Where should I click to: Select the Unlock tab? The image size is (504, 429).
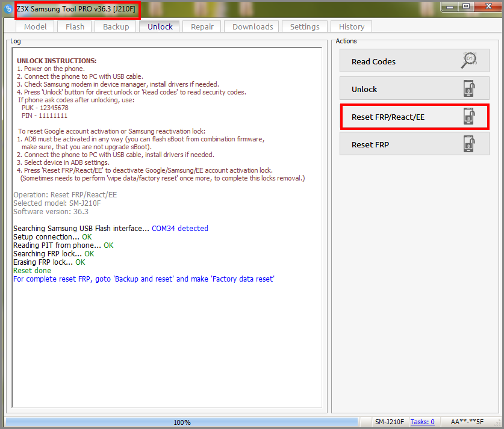click(160, 26)
